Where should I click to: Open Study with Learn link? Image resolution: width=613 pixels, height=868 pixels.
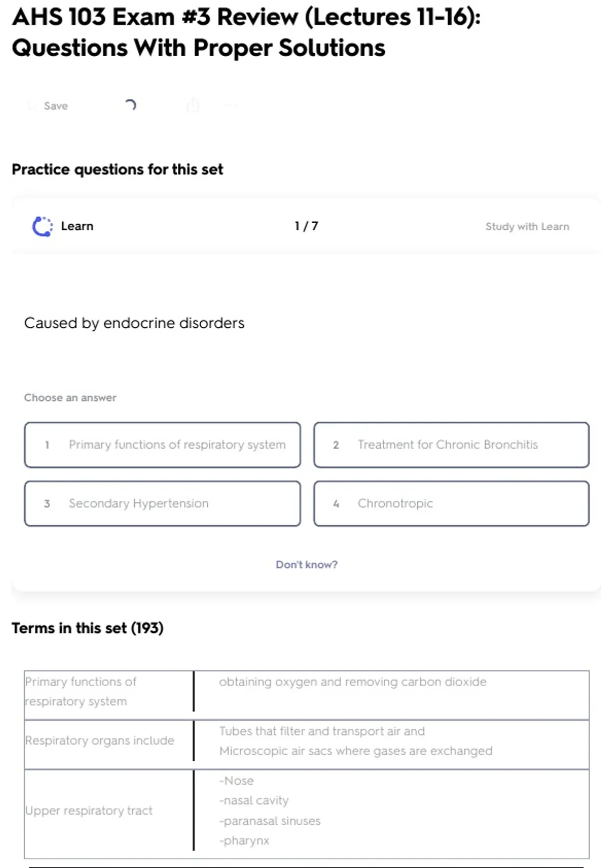click(527, 226)
